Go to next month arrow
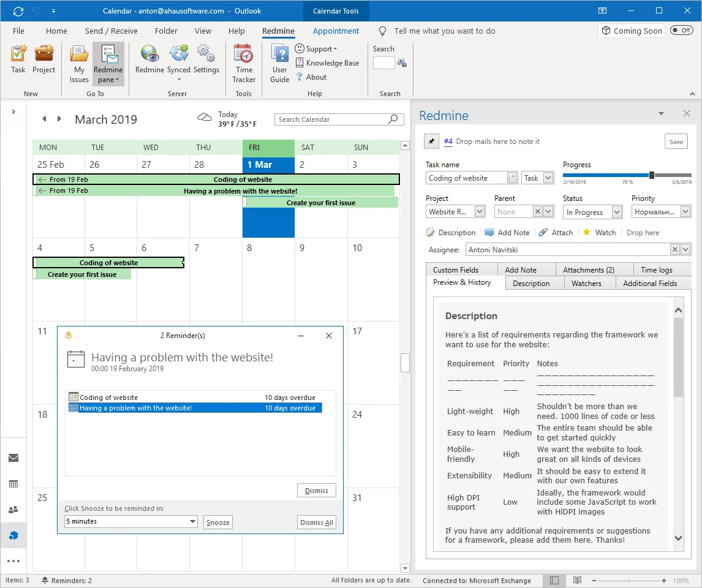The image size is (702, 588). pyautogui.click(x=59, y=119)
